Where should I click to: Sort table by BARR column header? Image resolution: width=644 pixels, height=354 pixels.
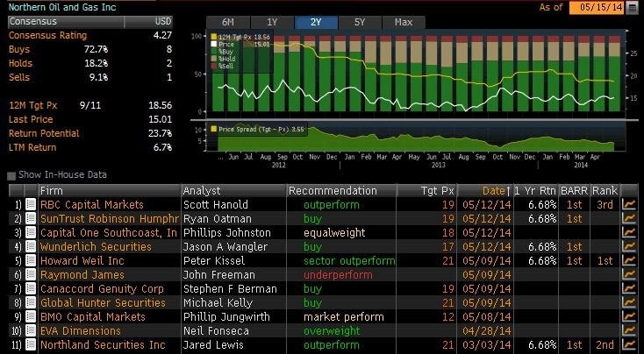click(574, 191)
